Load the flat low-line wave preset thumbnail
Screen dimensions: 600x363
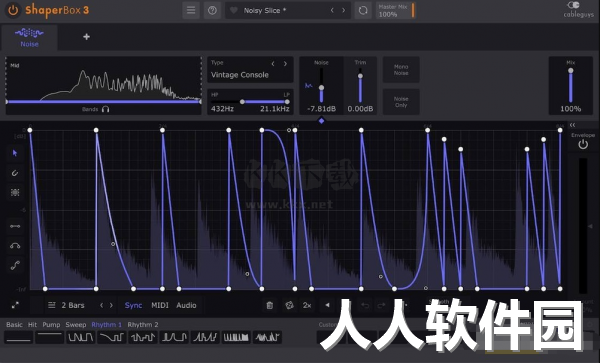18,337
